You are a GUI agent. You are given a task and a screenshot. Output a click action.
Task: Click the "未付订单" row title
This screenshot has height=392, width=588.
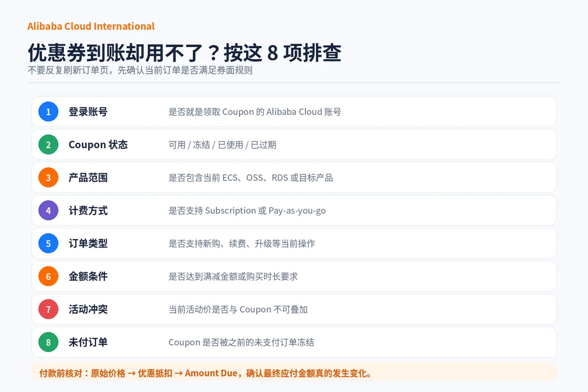(88, 342)
